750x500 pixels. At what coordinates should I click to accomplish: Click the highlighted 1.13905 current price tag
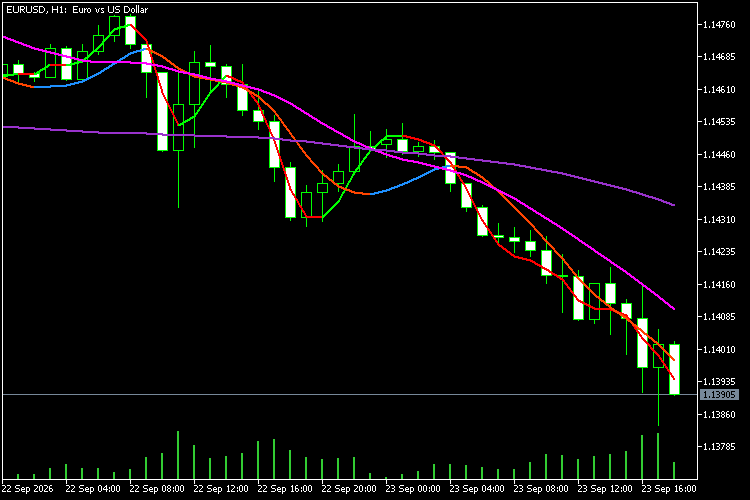tap(719, 395)
